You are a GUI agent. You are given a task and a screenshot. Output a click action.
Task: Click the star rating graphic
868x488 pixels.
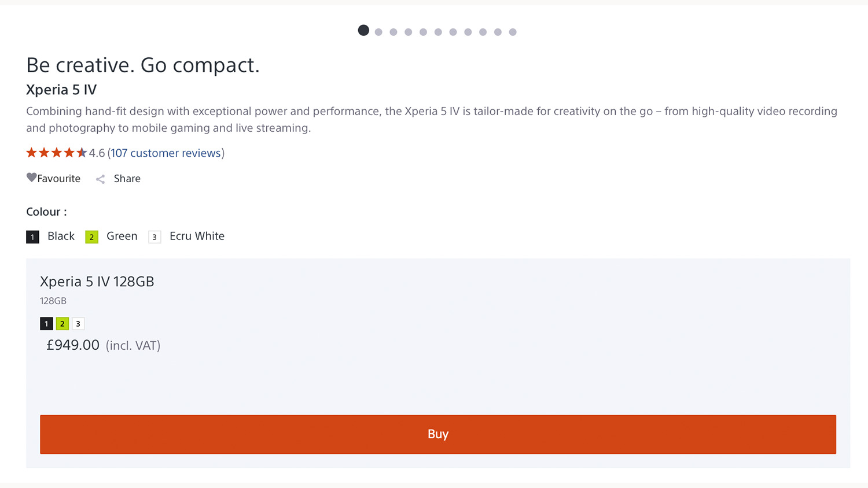[56, 153]
